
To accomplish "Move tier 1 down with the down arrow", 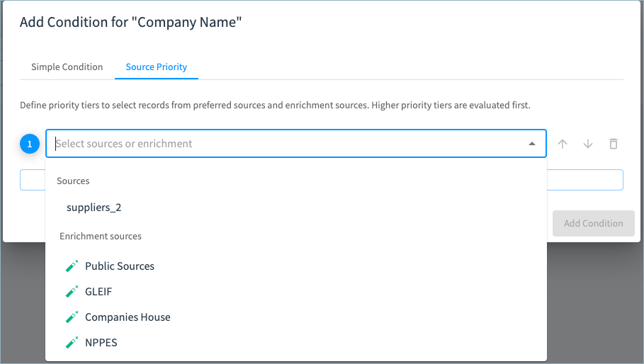I will coord(588,144).
